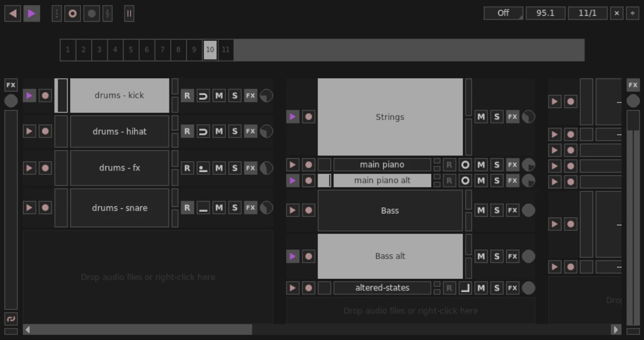Open the metronome toggle in the toolbar
This screenshot has height=340, width=644.
point(107,14)
